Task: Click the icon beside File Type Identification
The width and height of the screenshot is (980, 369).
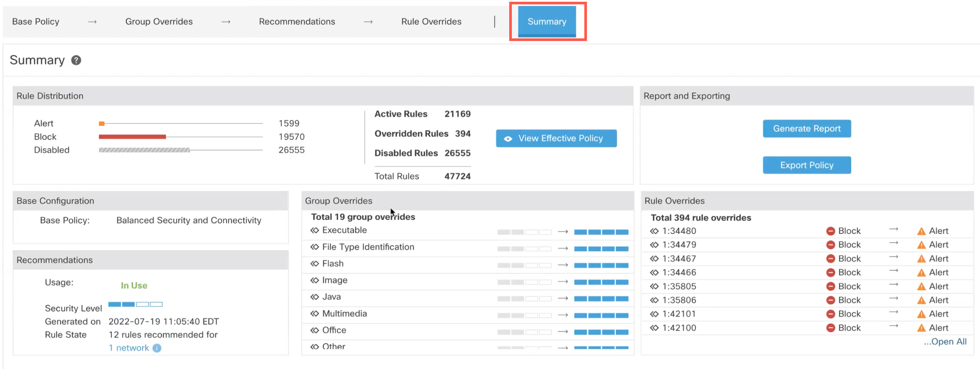Action: 314,247
